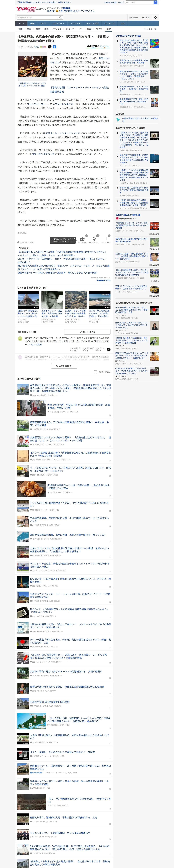
Task: Open settings via the gear icon
Action: (155, 18)
